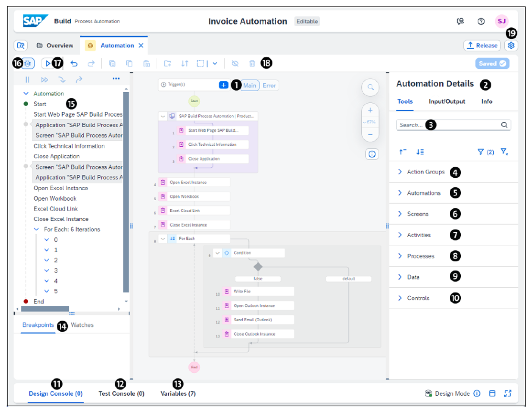This screenshot has width=532, height=411.
Task: Click into the tools Search field
Action: click(x=453, y=125)
